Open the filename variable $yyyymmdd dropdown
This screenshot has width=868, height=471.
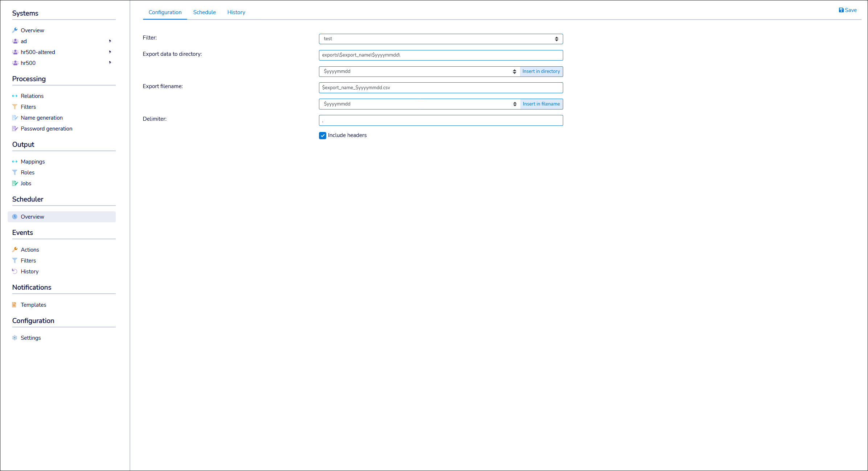[419, 104]
